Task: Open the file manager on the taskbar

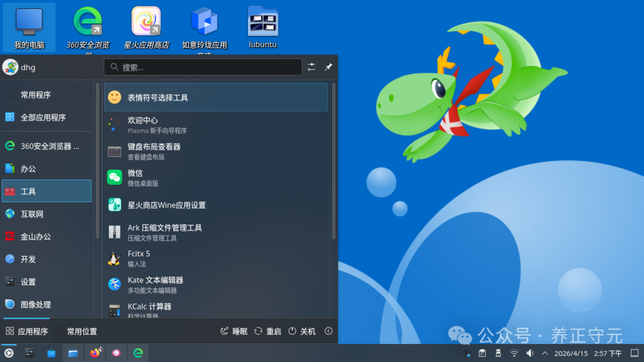Action: (73, 353)
